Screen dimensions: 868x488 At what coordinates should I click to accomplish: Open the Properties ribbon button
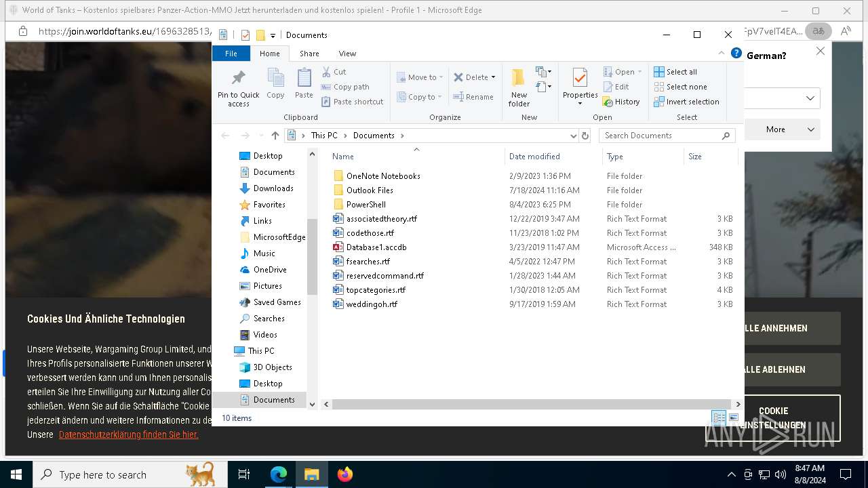580,87
